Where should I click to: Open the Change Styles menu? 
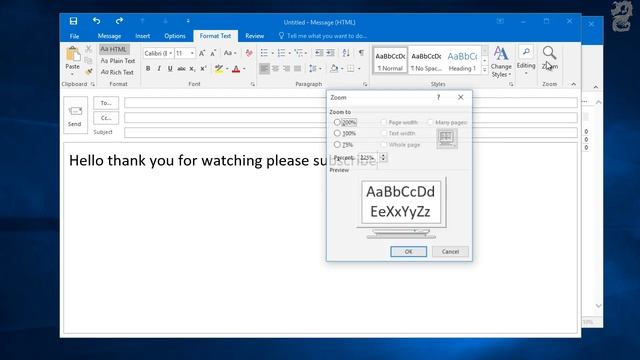click(x=501, y=61)
